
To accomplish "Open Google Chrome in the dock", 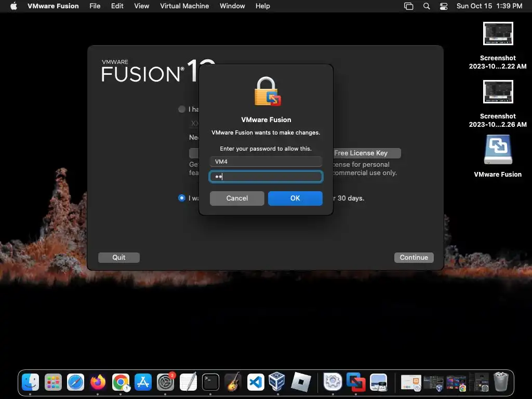I will click(121, 382).
